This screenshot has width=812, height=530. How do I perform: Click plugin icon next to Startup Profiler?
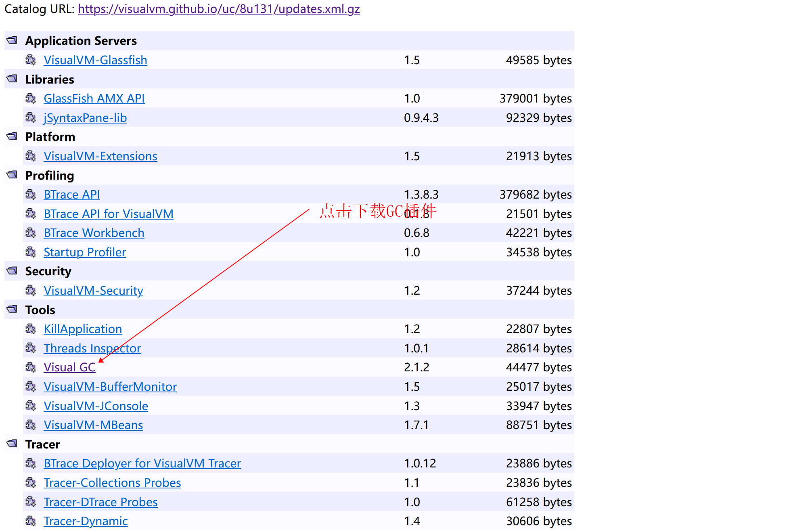[31, 252]
